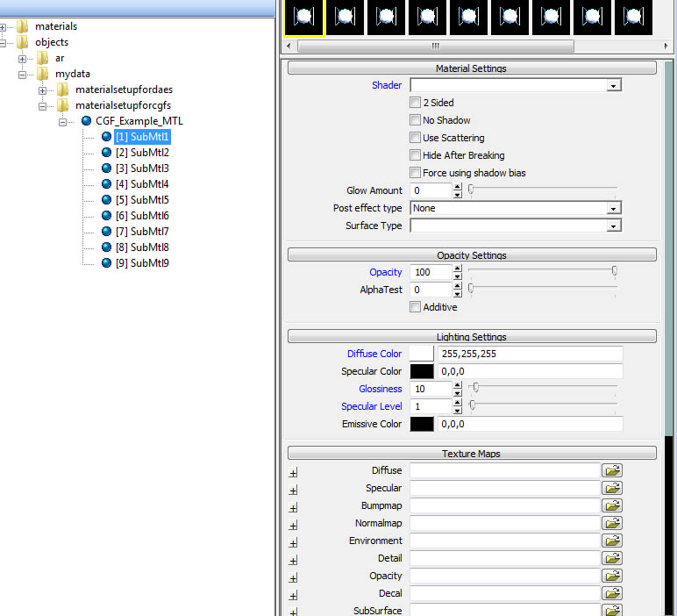Toggle Use Scattering checkbox

tap(415, 138)
